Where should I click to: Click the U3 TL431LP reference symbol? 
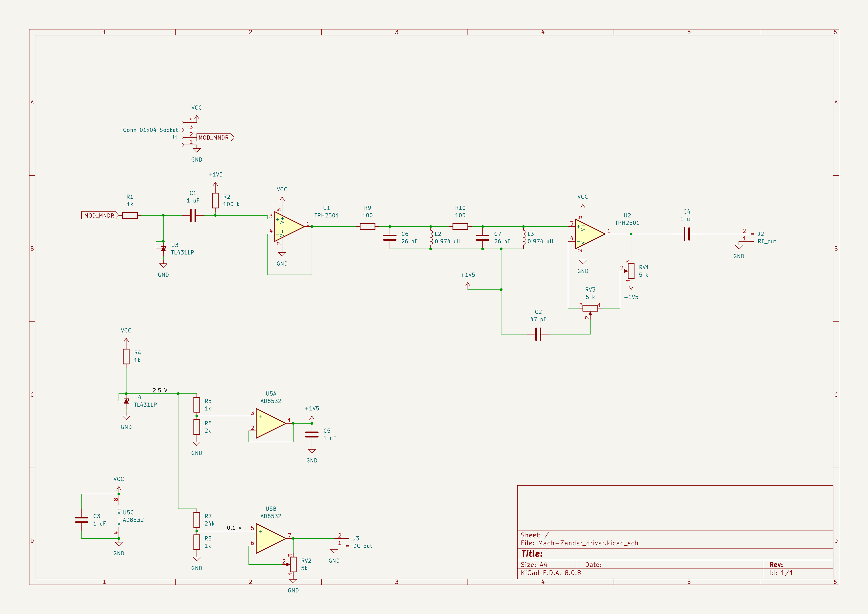pos(163,249)
